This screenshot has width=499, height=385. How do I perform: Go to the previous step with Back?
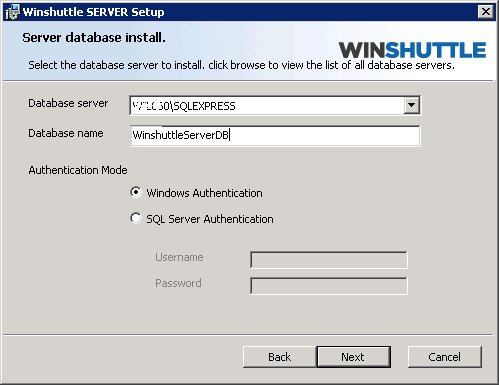click(x=279, y=357)
